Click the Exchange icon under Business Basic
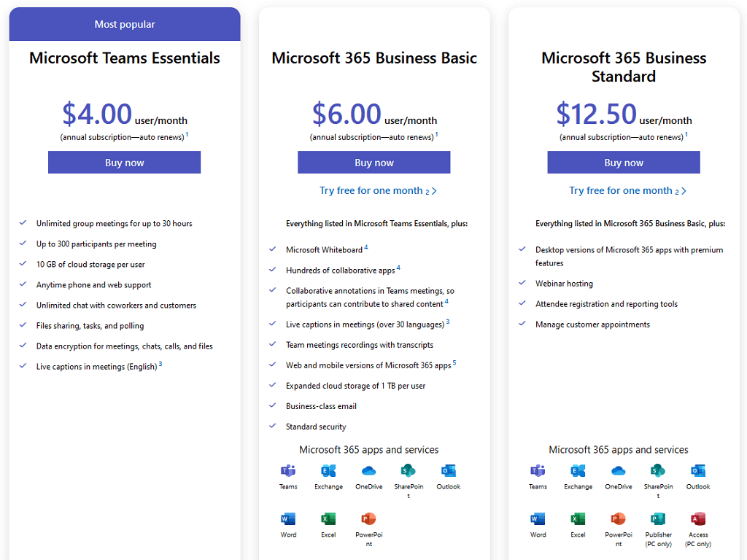The height and width of the screenshot is (560, 747). (328, 471)
